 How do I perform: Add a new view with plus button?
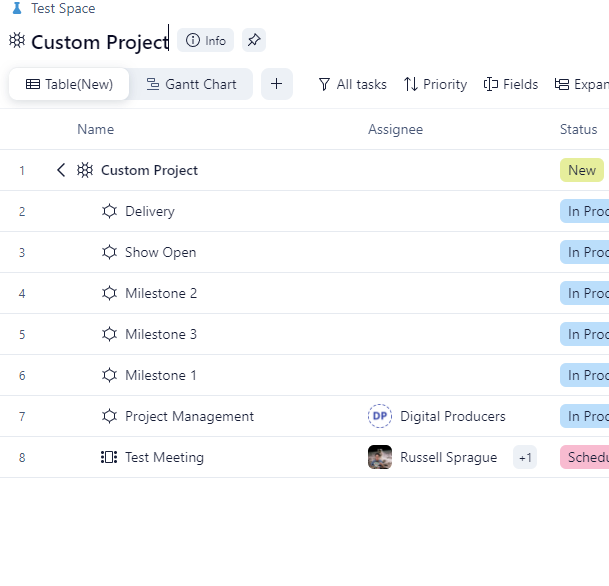277,84
